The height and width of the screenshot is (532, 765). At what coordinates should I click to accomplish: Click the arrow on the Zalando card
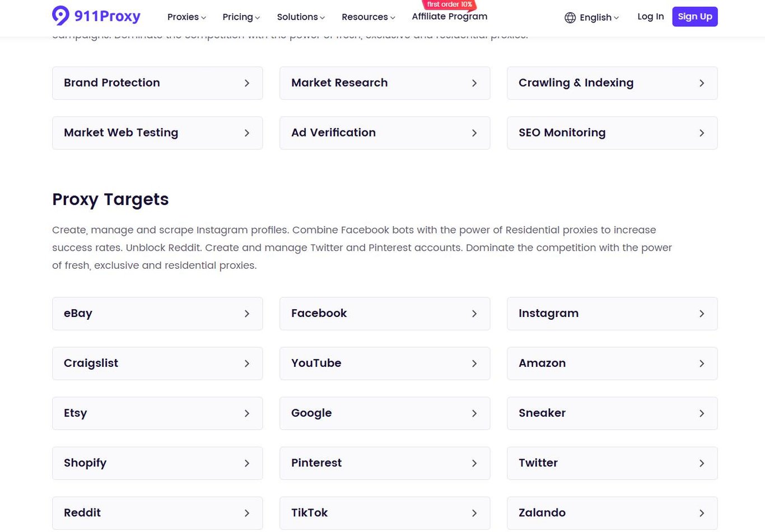click(702, 513)
